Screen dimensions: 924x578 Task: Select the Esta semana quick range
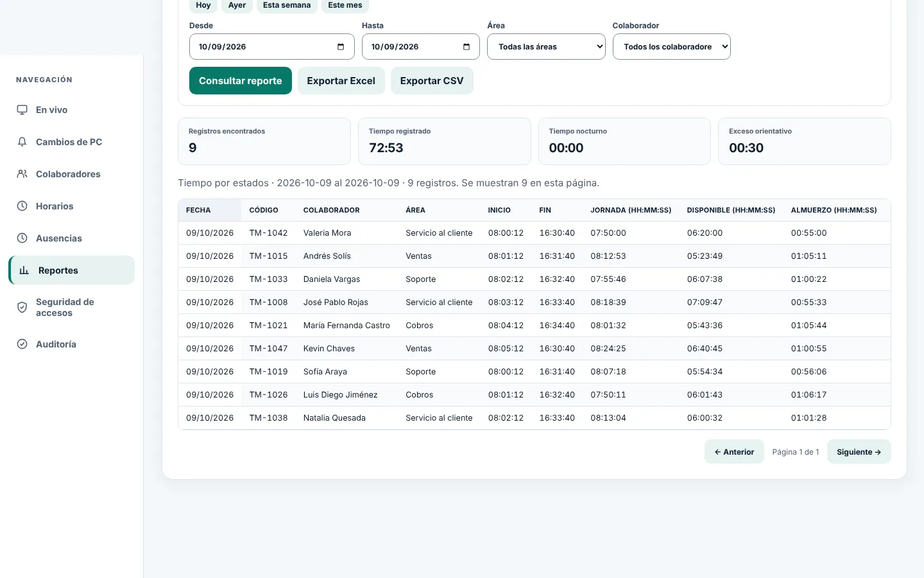pos(287,5)
